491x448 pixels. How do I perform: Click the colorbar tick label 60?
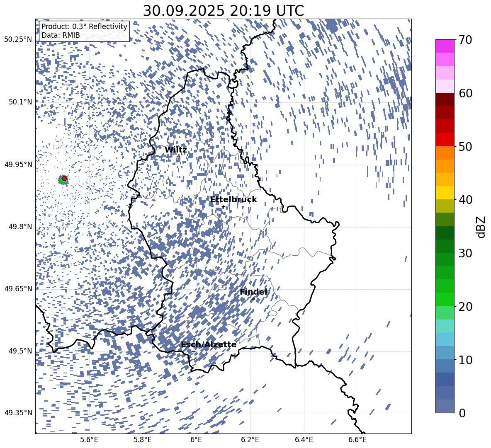point(465,93)
